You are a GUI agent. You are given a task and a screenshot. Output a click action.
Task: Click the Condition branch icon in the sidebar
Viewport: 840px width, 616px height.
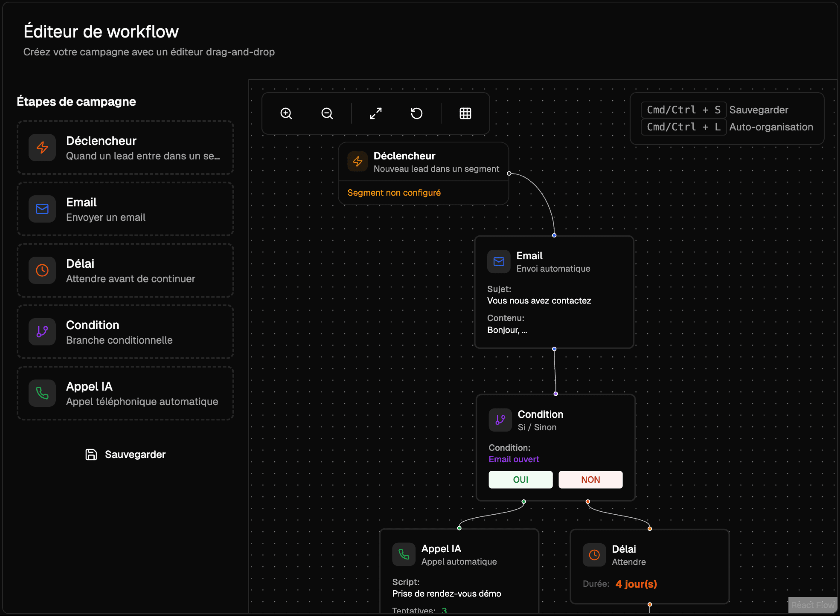coord(42,332)
